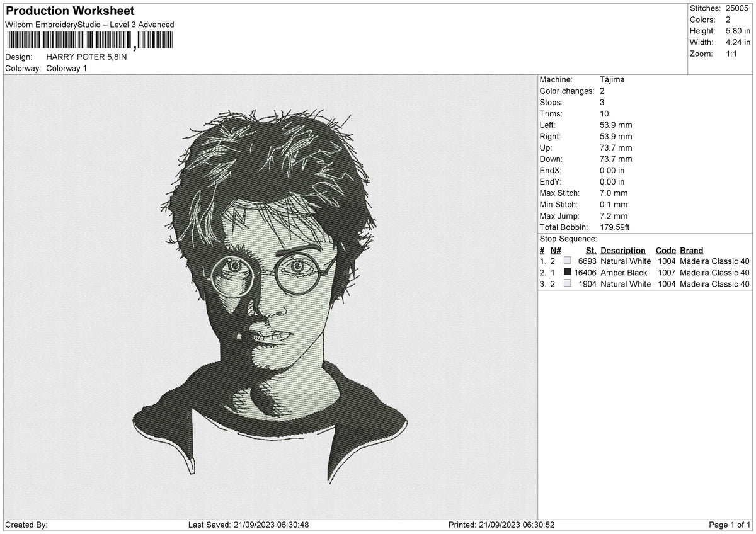This screenshot has height=534, width=756.
Task: Select the Machine value 'Tajima'
Action: coord(612,80)
